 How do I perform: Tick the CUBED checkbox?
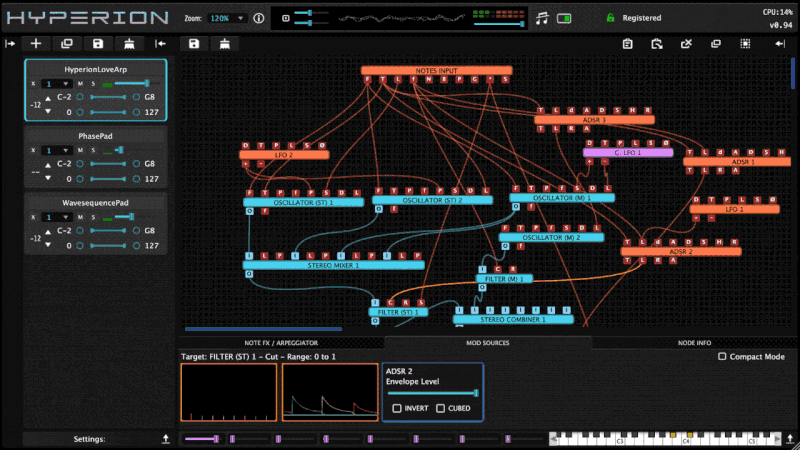coord(440,408)
